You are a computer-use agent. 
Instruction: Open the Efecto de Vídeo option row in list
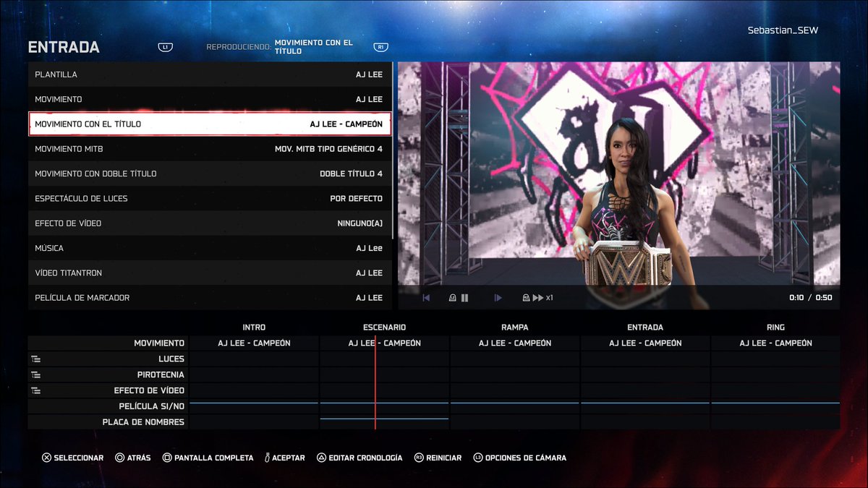pos(210,223)
